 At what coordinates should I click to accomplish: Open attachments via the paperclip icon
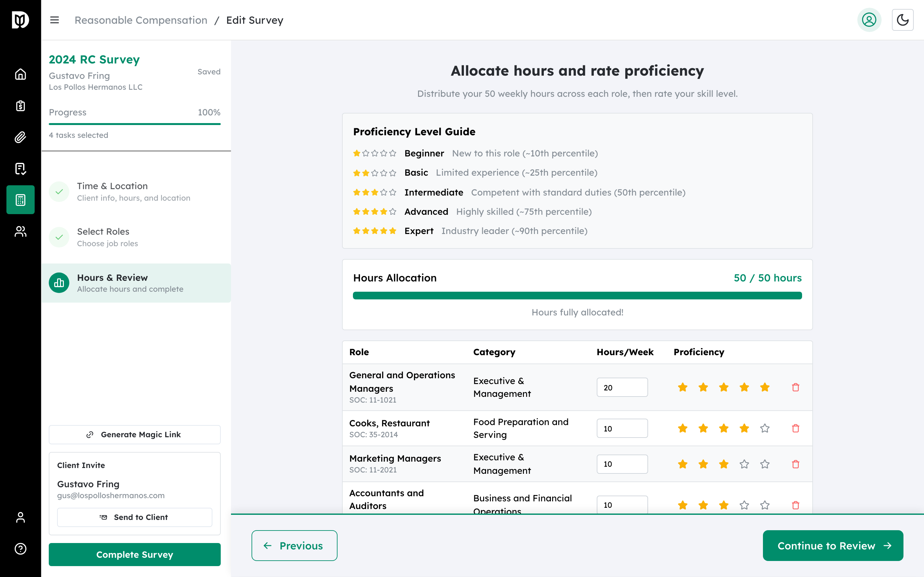(20, 137)
